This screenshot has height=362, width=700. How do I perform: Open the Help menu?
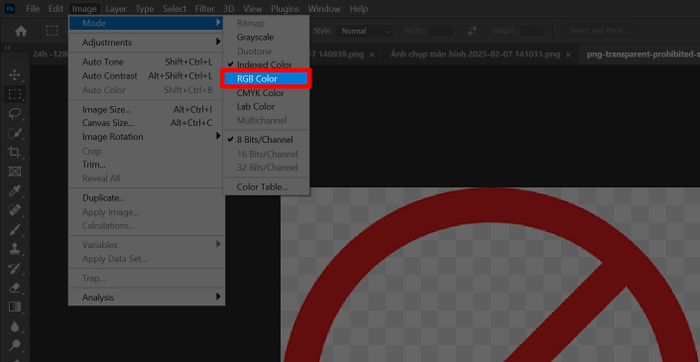(x=358, y=8)
